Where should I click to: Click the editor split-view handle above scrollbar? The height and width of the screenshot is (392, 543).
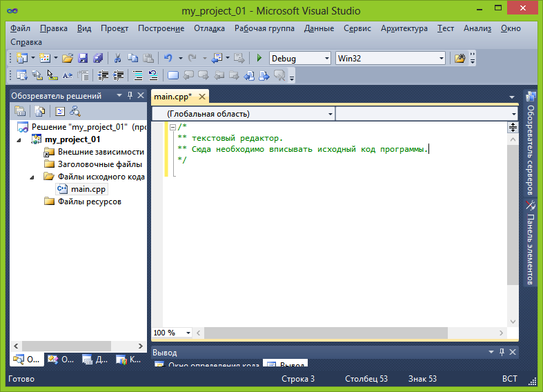pos(513,127)
